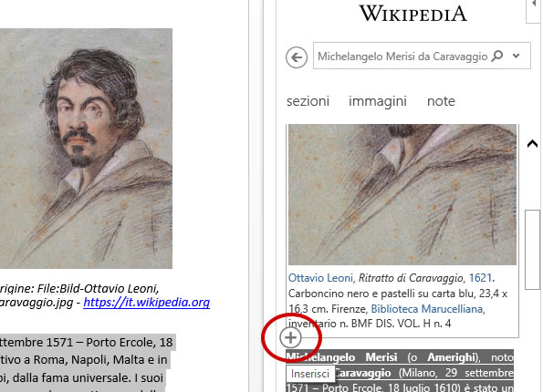This screenshot has height=392, width=543.
Task: Click the Caravaggio search input field
Action: pyautogui.click(x=402, y=56)
